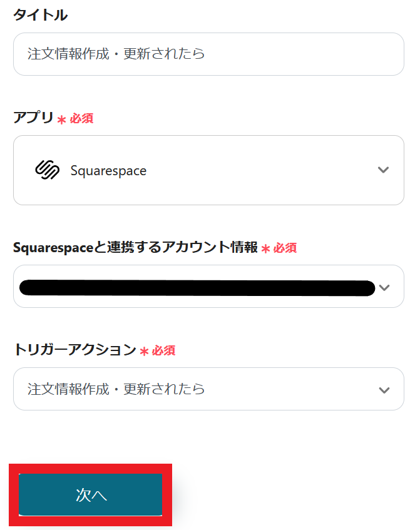Expand the アプリ dropdown chevron
The height and width of the screenshot is (530, 420).
384,170
